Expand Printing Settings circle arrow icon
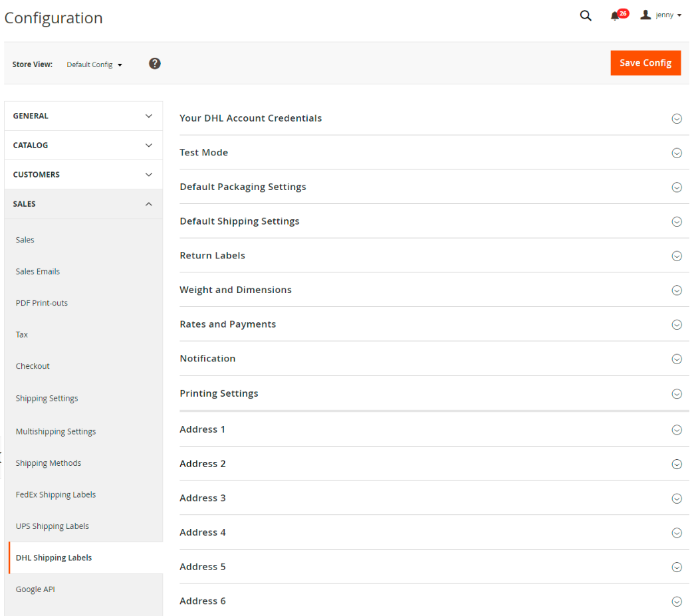Viewport: 694px width, 616px height. (x=677, y=394)
